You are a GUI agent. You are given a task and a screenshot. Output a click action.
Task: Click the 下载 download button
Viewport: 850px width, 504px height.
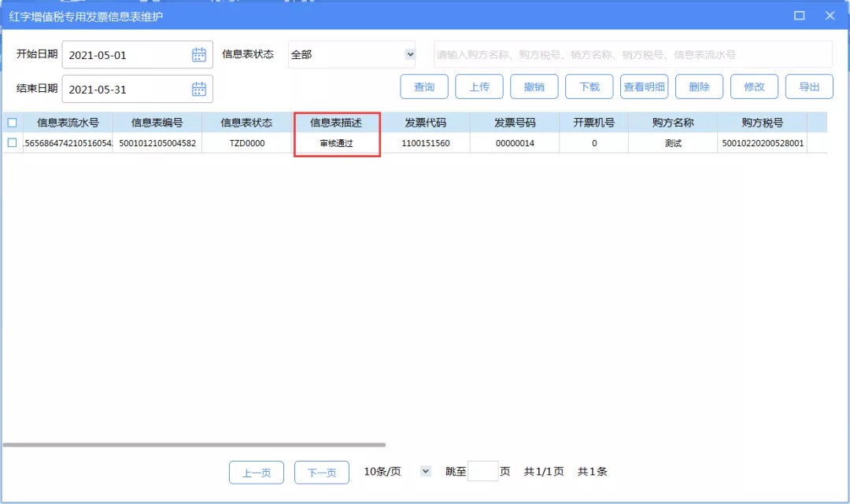589,87
